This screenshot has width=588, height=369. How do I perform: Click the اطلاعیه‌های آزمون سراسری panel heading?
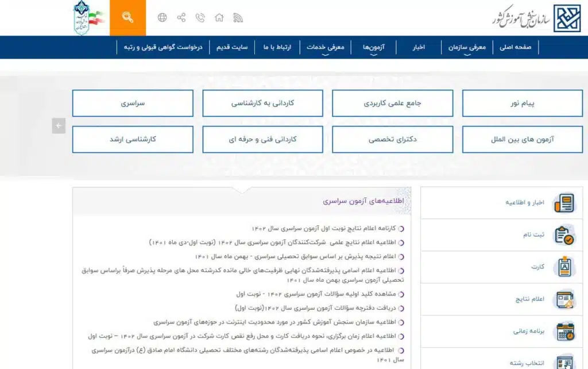click(363, 201)
